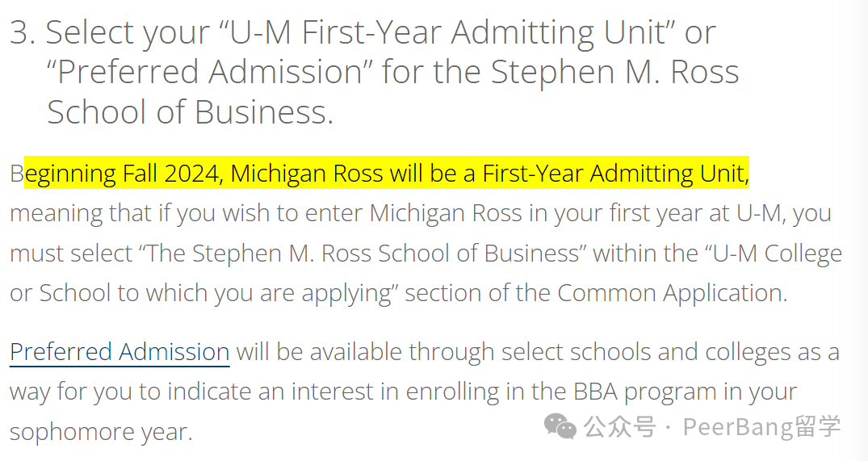Click 'Michigan Ross' in highlighted text
Screen dimensions: 868x461
click(307, 174)
